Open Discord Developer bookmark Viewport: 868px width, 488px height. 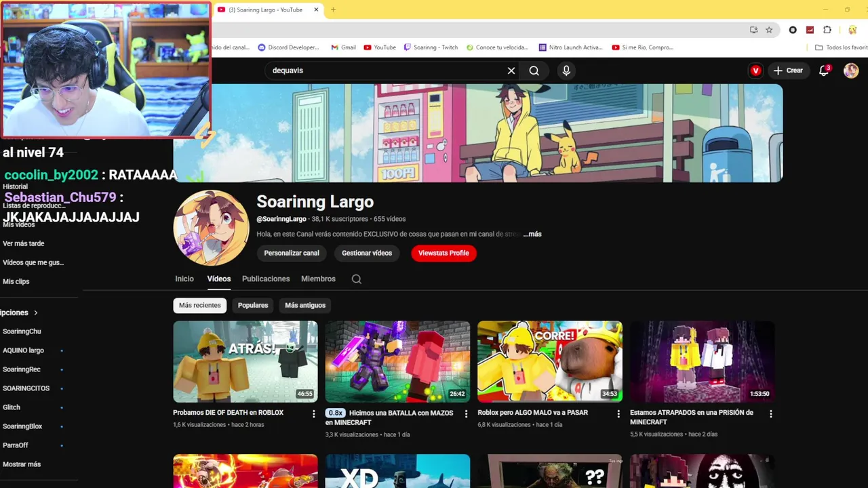coord(288,47)
